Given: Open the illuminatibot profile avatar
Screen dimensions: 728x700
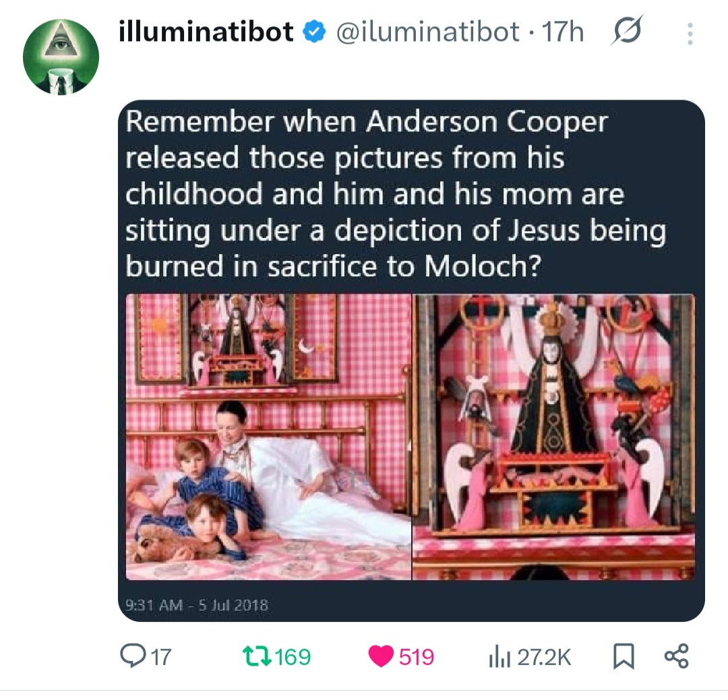Looking at the screenshot, I should (61, 57).
